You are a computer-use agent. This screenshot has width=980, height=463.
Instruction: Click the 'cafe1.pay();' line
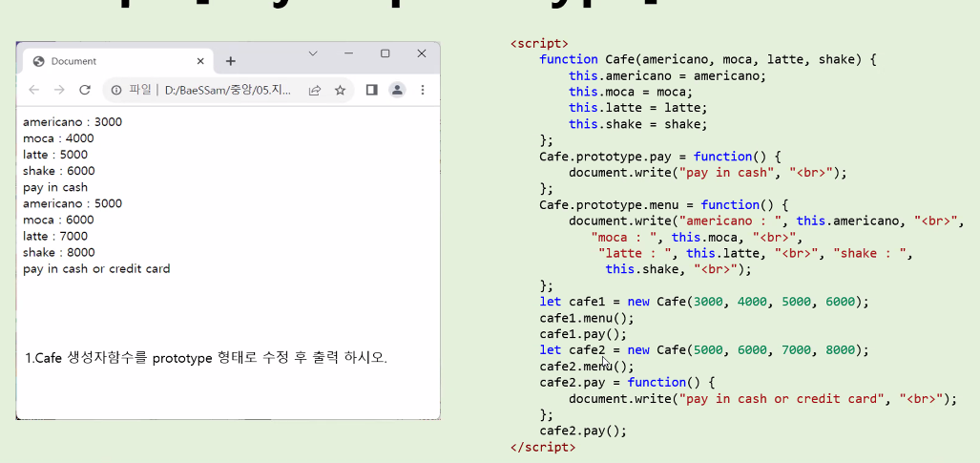583,334
